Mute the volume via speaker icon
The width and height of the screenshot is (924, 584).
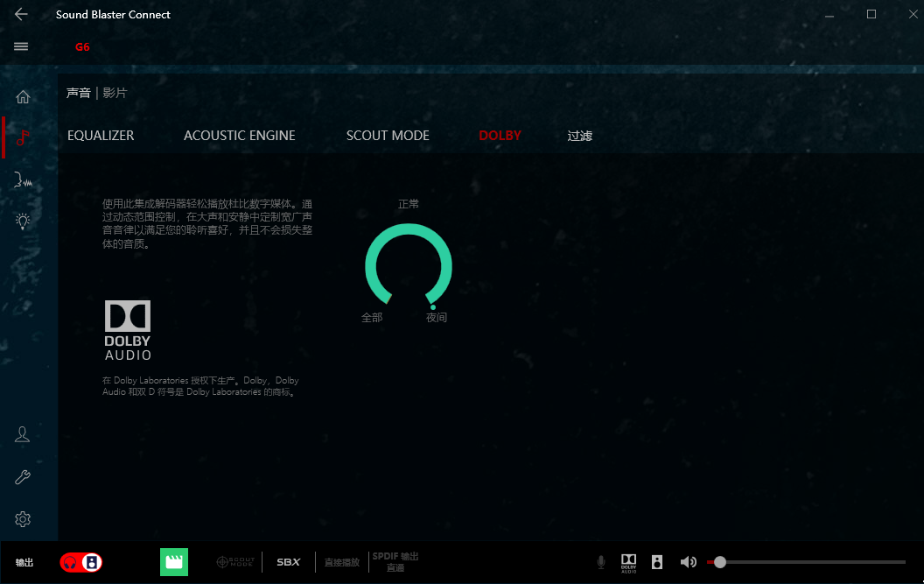[x=688, y=562]
